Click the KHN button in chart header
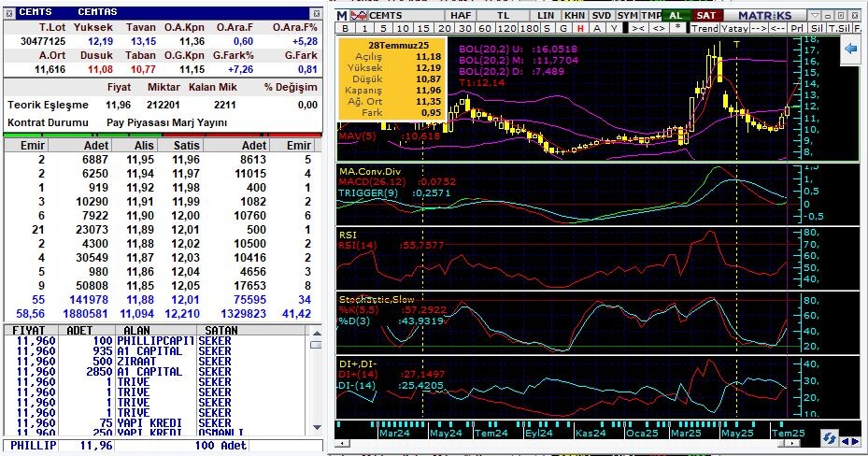 tap(575, 16)
